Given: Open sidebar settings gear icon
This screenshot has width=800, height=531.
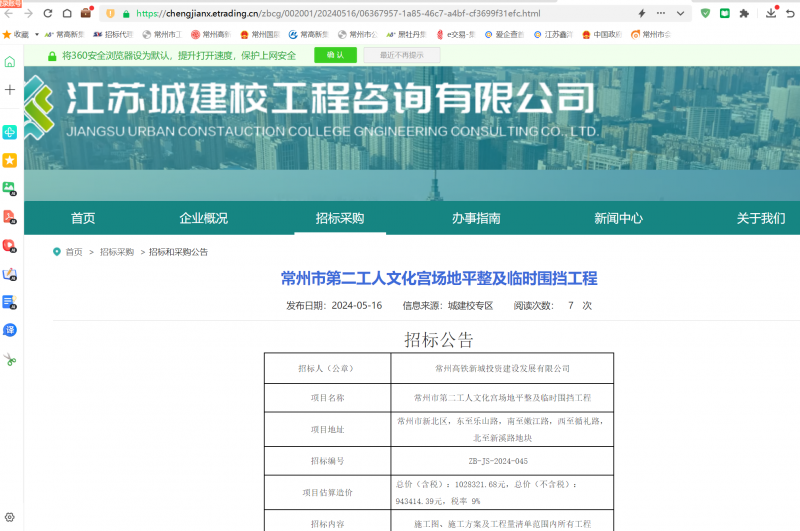Looking at the screenshot, I should [x=10, y=517].
